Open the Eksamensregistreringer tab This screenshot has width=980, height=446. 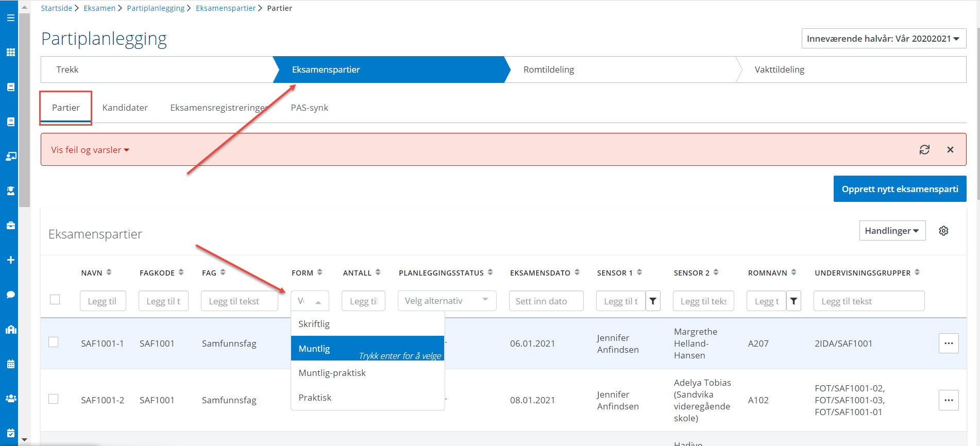click(x=219, y=108)
